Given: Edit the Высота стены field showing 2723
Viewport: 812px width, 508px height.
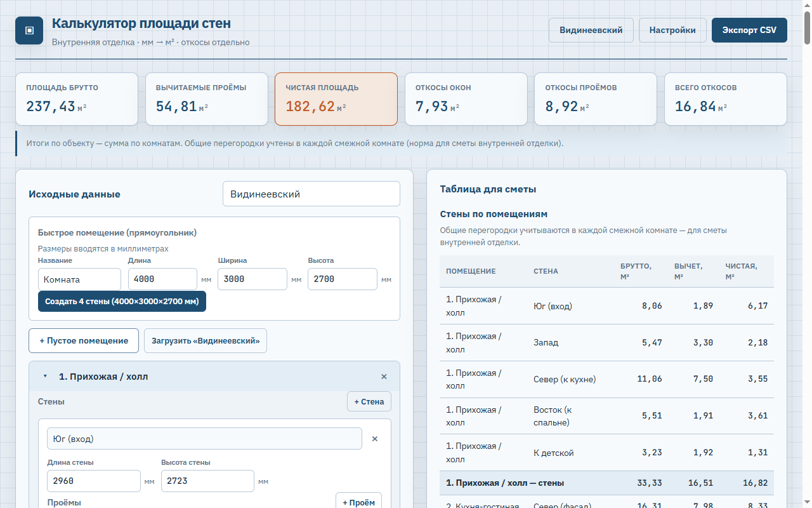Looking at the screenshot, I should [207, 481].
